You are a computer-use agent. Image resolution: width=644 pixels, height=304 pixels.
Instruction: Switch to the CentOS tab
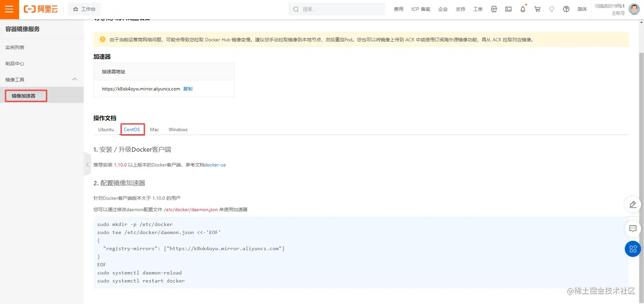(132, 130)
